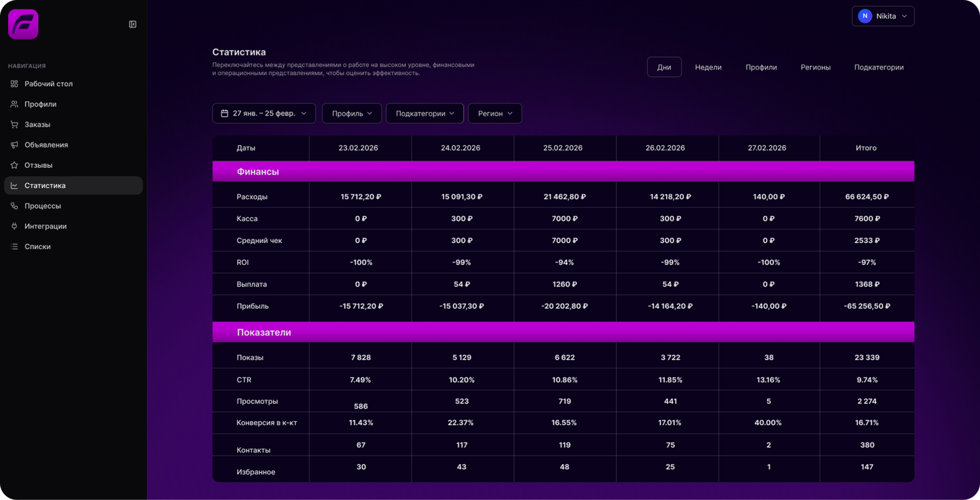
Task: Open Процессы in the navigation sidebar
Action: tap(43, 206)
